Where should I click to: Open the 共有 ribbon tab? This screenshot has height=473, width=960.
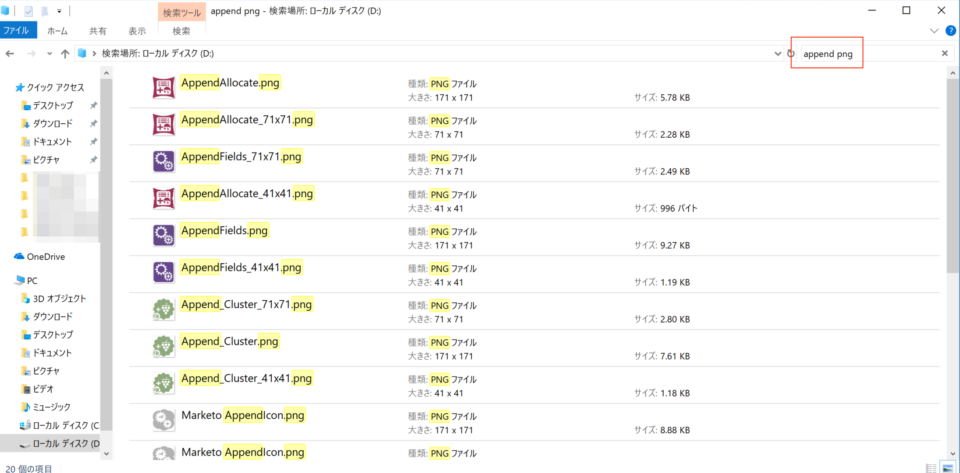[x=98, y=31]
